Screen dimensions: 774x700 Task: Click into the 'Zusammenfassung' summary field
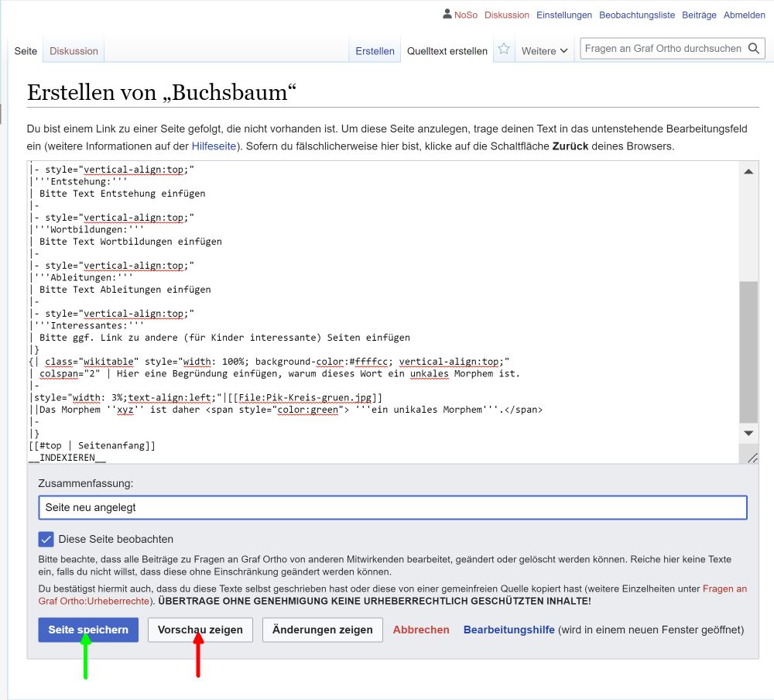pyautogui.click(x=392, y=508)
